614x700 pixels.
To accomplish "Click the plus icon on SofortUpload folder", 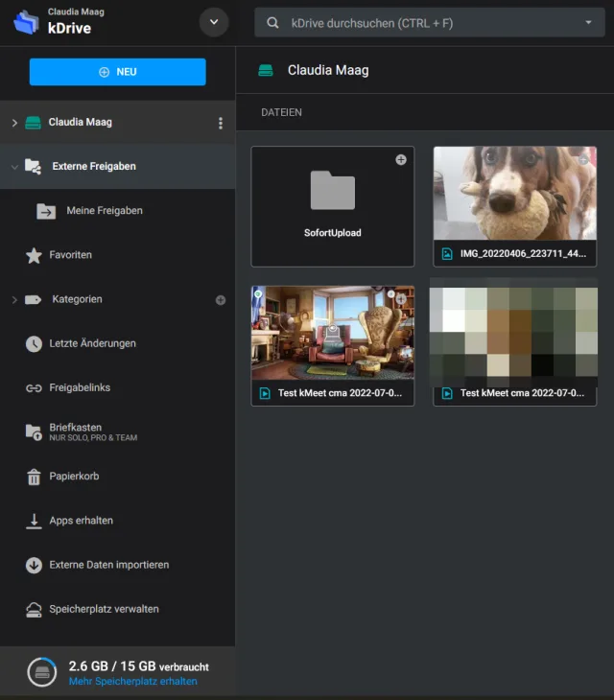I will point(401,160).
